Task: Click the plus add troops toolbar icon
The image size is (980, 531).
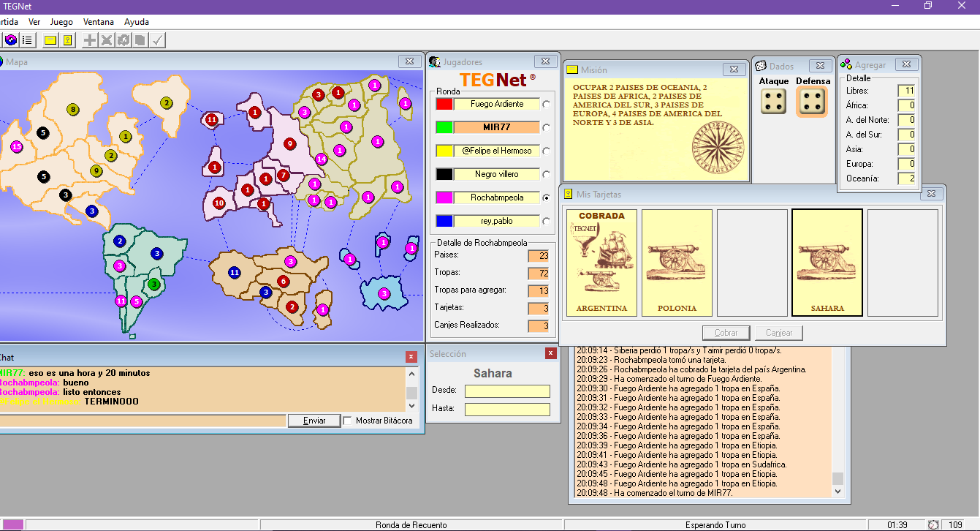Action: pyautogui.click(x=90, y=39)
